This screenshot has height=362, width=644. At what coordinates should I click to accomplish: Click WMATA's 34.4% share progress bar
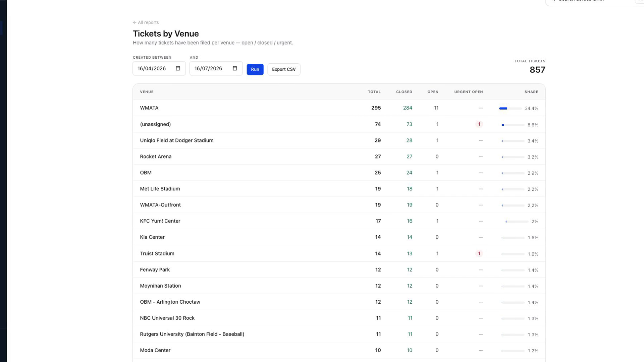pos(511,108)
